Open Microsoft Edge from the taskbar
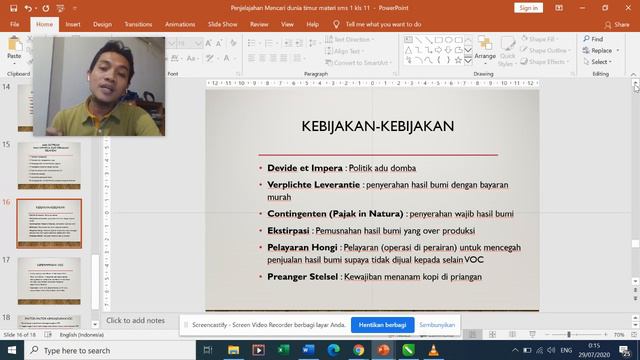The width and height of the screenshot is (640, 360). 333,350
